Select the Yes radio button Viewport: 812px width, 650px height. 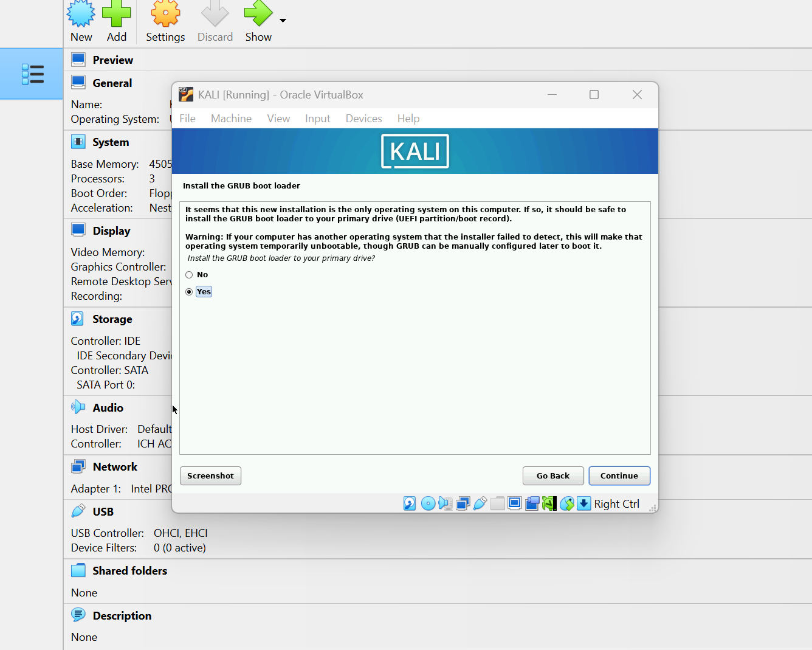click(189, 292)
